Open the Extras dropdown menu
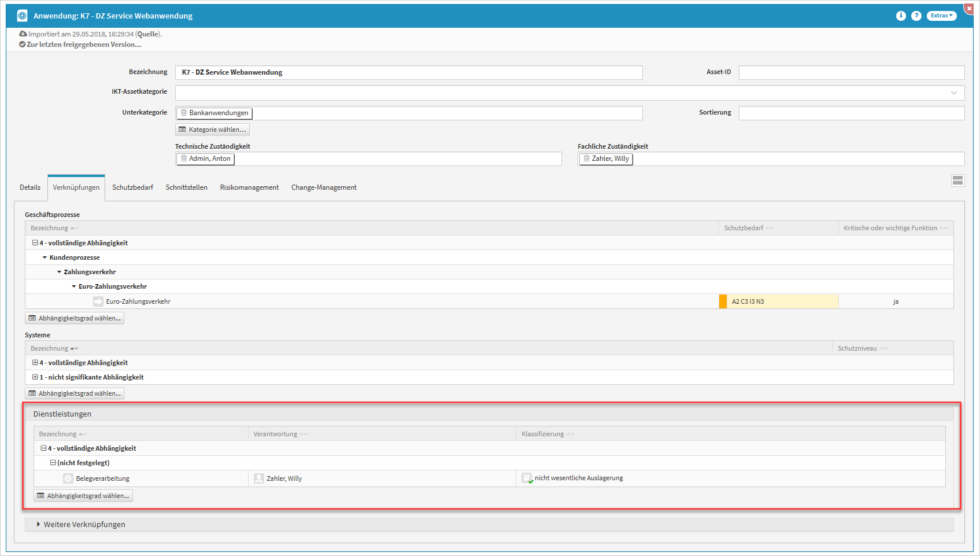Image resolution: width=980 pixels, height=556 pixels. [x=941, y=16]
